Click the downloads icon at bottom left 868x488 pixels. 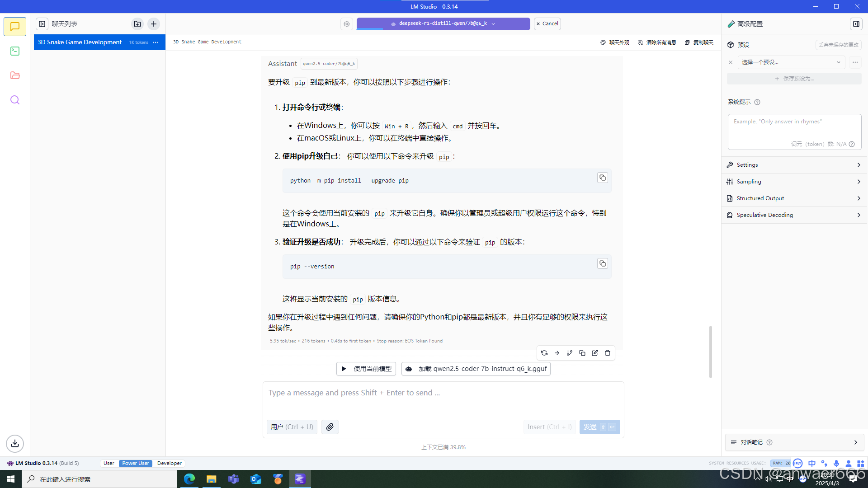coord(15,443)
